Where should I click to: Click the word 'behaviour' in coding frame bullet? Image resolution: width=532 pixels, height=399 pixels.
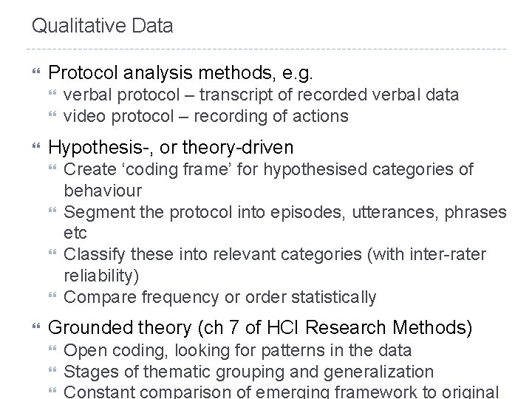[x=103, y=191]
